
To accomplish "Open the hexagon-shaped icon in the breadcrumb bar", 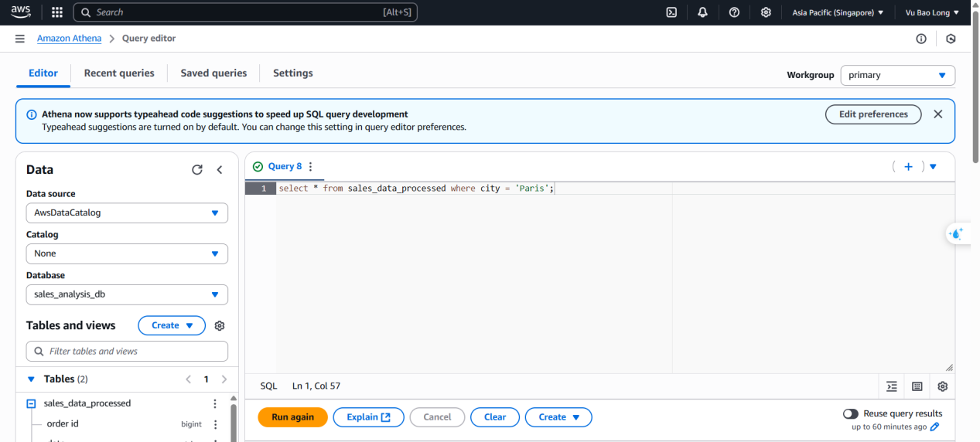I will pyautogui.click(x=951, y=39).
